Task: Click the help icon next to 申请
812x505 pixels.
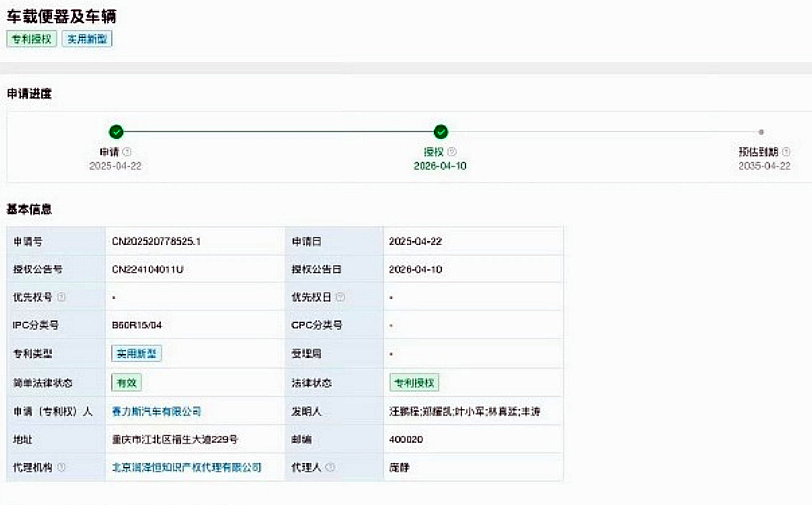Action: tap(128, 153)
